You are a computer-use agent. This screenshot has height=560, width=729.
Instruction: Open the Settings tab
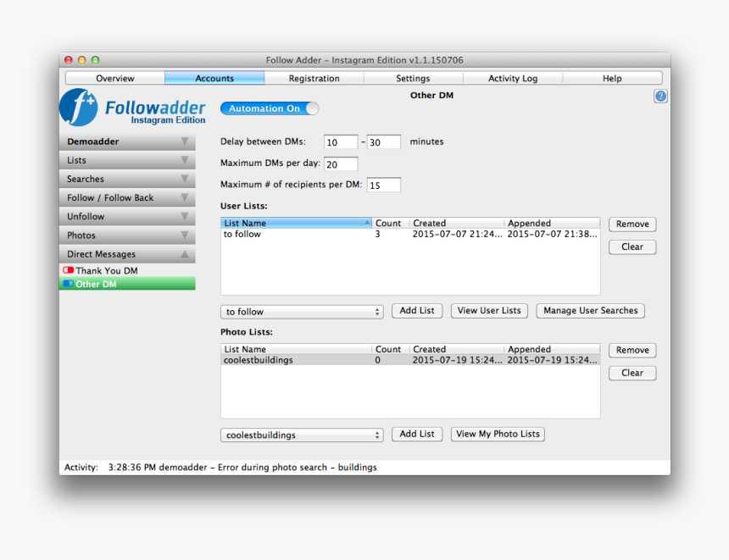tap(413, 78)
